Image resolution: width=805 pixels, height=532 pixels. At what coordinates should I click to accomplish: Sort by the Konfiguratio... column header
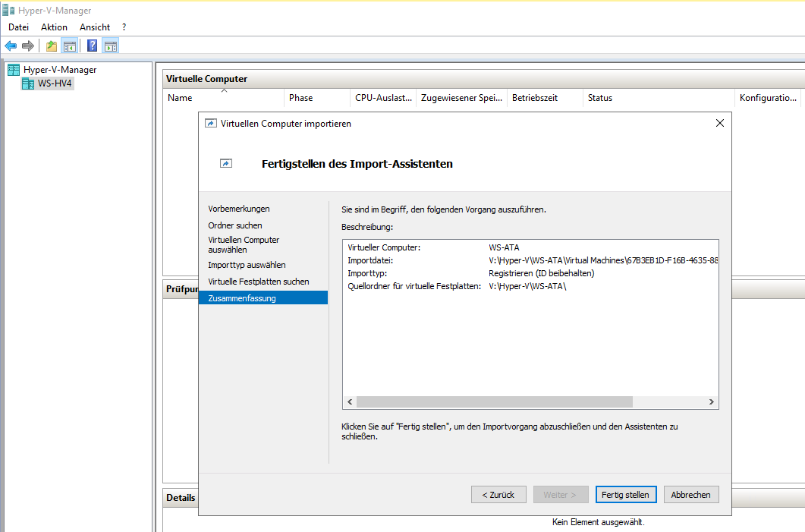(768, 98)
